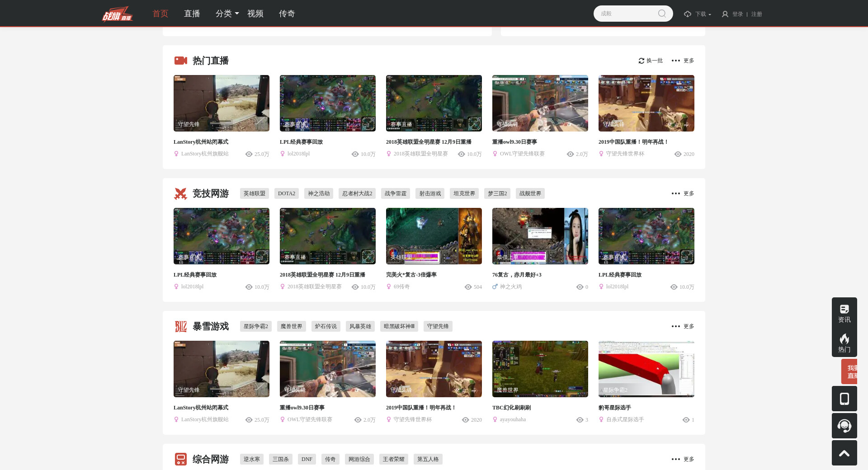
Task: Click the magnifier search icon
Action: tap(662, 14)
